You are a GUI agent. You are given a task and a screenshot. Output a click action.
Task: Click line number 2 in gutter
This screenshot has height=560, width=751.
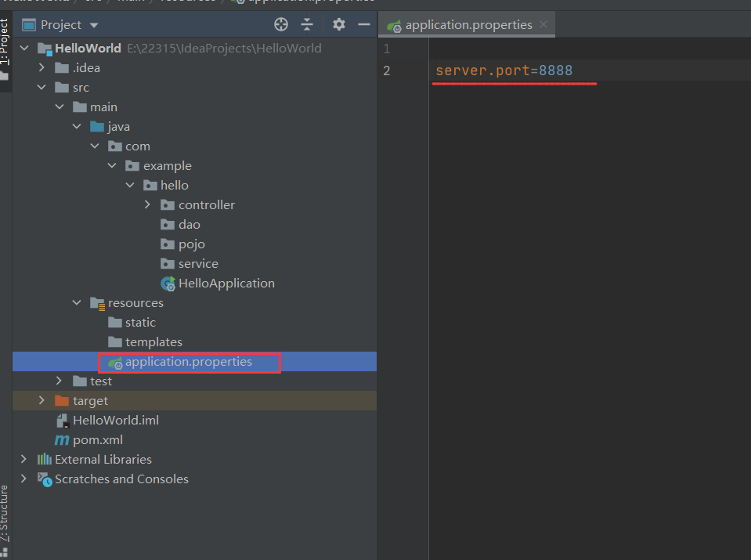pyautogui.click(x=387, y=71)
